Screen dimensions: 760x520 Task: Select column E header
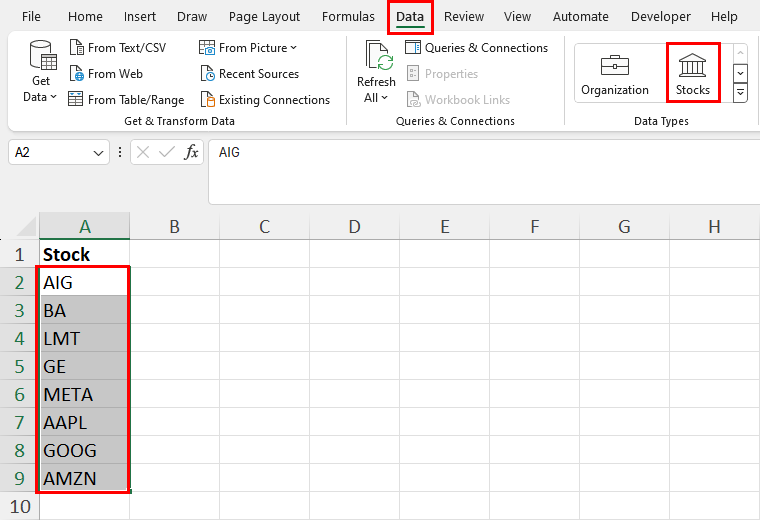tap(444, 226)
